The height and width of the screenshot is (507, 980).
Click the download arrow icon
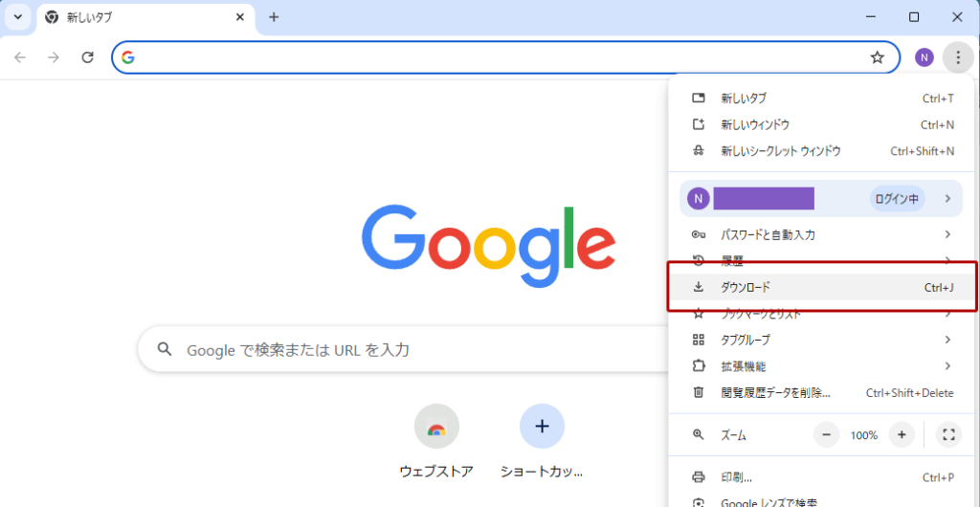(699, 287)
